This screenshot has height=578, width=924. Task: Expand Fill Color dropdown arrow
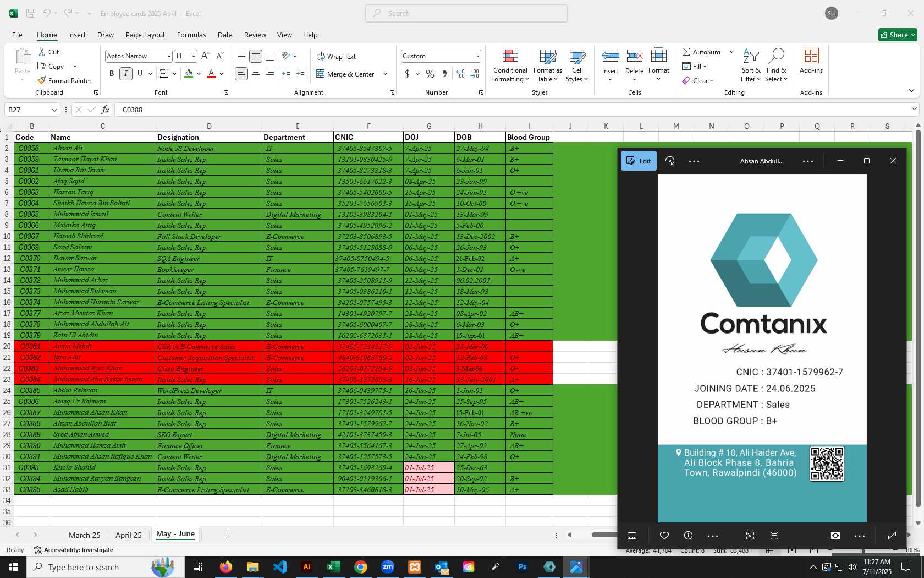199,74
